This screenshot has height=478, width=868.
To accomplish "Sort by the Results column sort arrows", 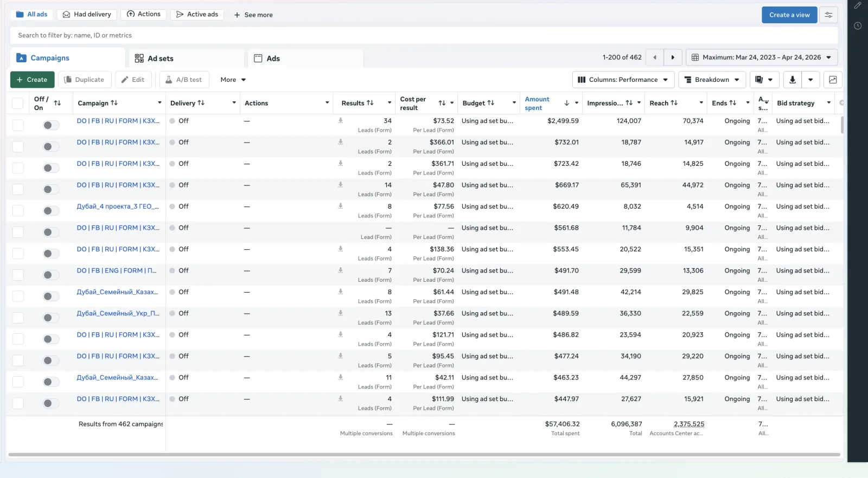I will tap(370, 103).
